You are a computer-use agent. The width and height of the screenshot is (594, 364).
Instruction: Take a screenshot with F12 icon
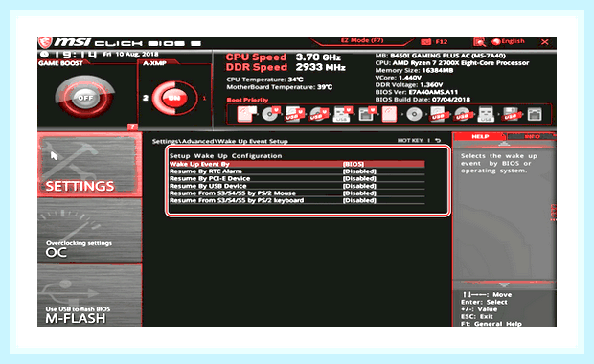[x=435, y=41]
